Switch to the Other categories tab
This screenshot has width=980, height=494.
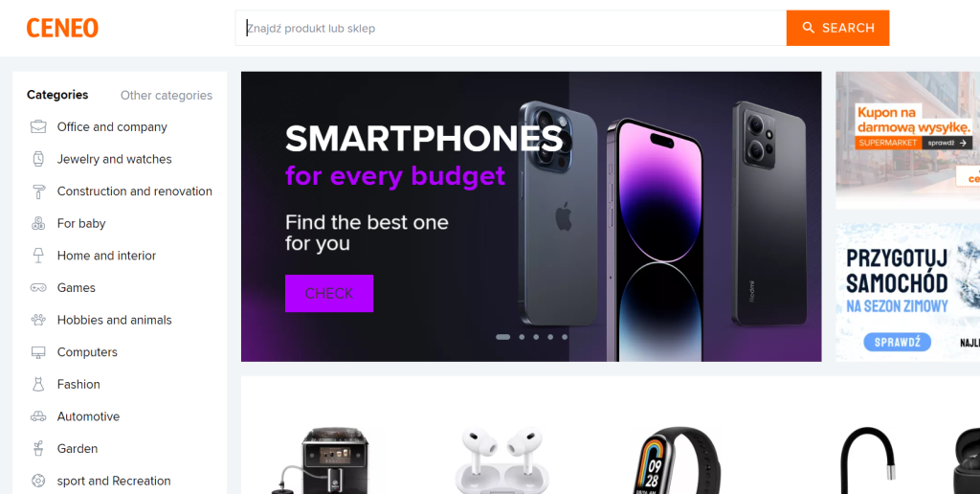click(167, 95)
